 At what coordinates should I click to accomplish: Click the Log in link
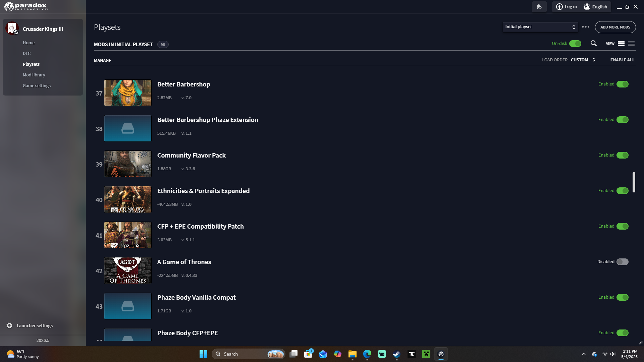(571, 7)
